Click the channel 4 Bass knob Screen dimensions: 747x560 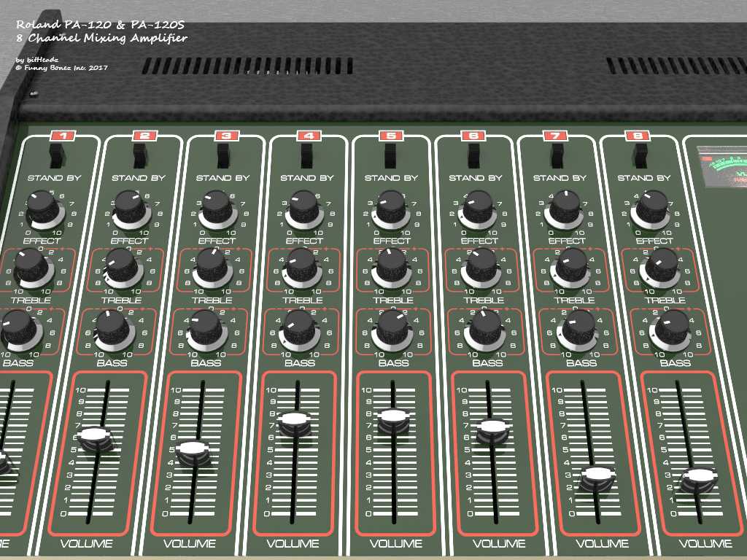[300, 330]
